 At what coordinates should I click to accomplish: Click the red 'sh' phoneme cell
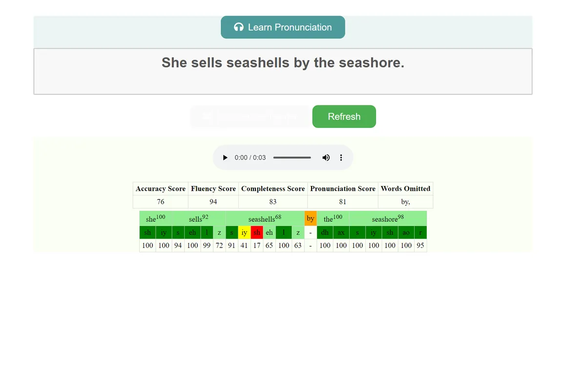coord(257,232)
